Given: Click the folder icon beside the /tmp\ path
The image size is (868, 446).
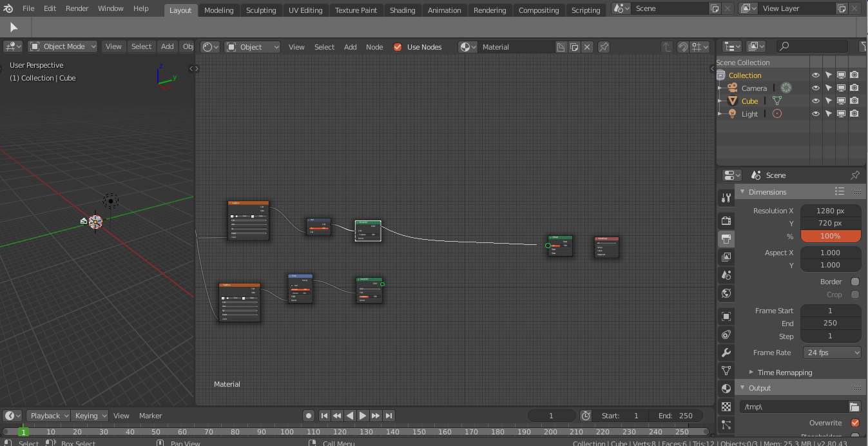Looking at the screenshot, I should 854,407.
